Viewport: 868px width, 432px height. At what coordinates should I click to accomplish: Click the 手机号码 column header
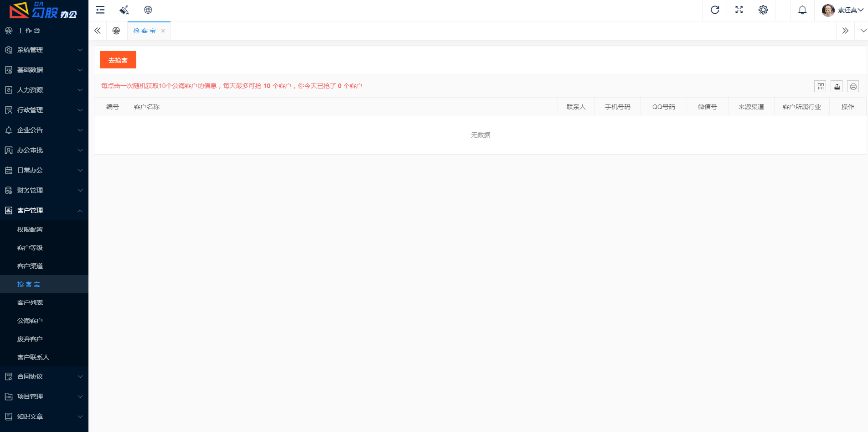[618, 107]
